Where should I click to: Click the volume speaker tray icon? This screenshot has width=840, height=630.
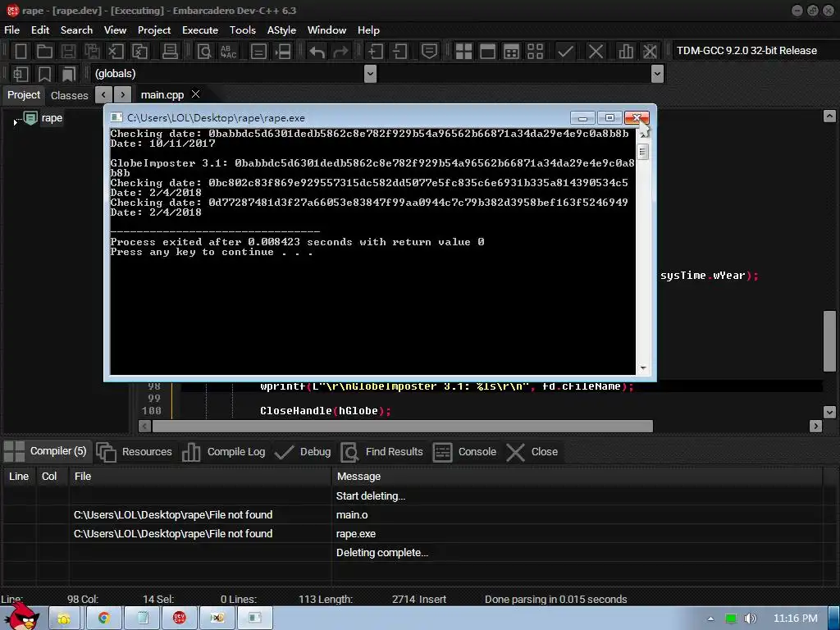(x=750, y=619)
